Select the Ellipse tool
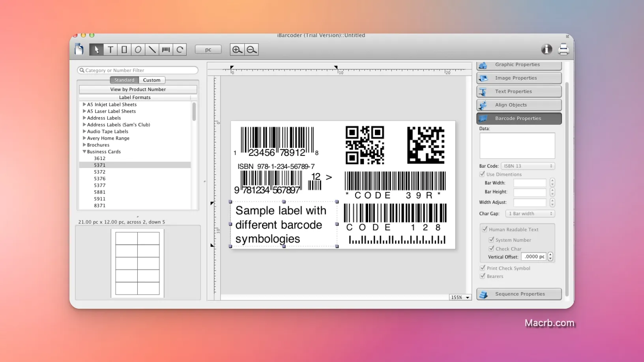This screenshot has width=644, height=362. click(x=138, y=50)
